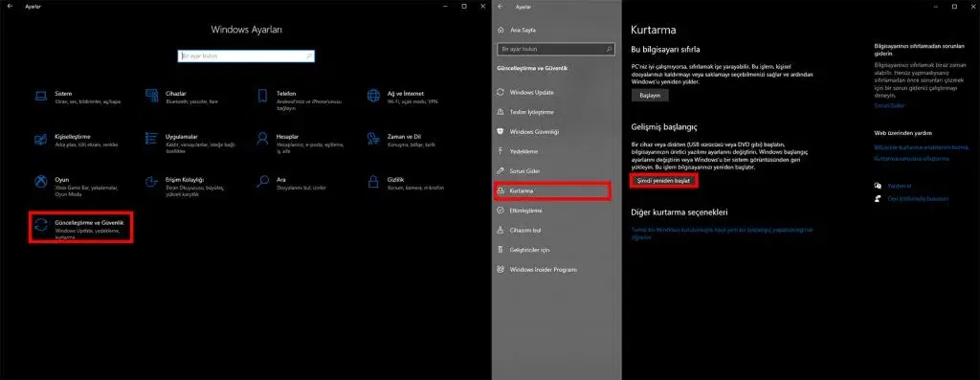Click Geri bildirimde bulunun link
The height and width of the screenshot is (380, 980).
tap(918, 199)
